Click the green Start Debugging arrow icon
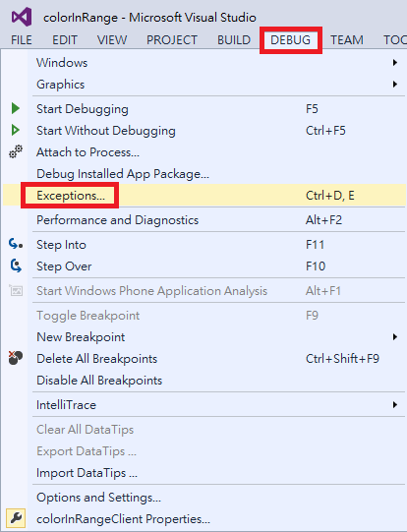Viewport: 407px width, 532px height. point(16,108)
